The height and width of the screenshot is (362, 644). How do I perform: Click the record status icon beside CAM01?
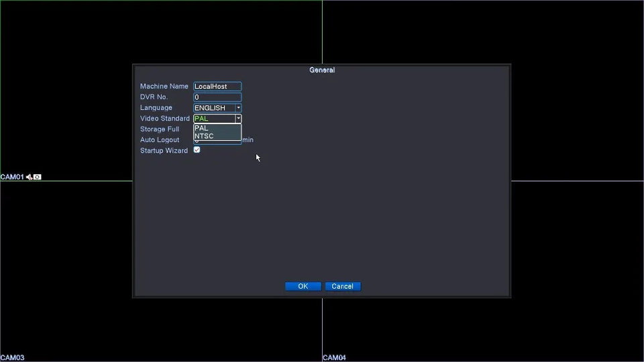(38, 177)
